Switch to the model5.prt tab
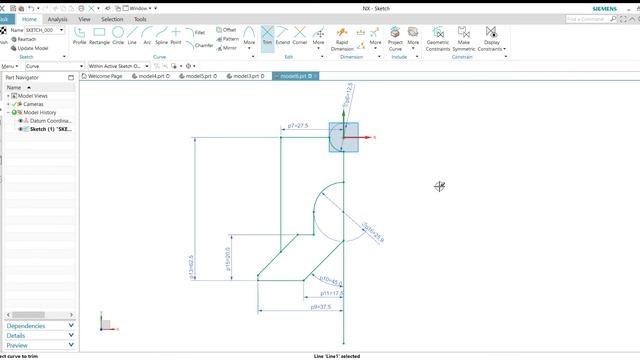 coord(198,76)
